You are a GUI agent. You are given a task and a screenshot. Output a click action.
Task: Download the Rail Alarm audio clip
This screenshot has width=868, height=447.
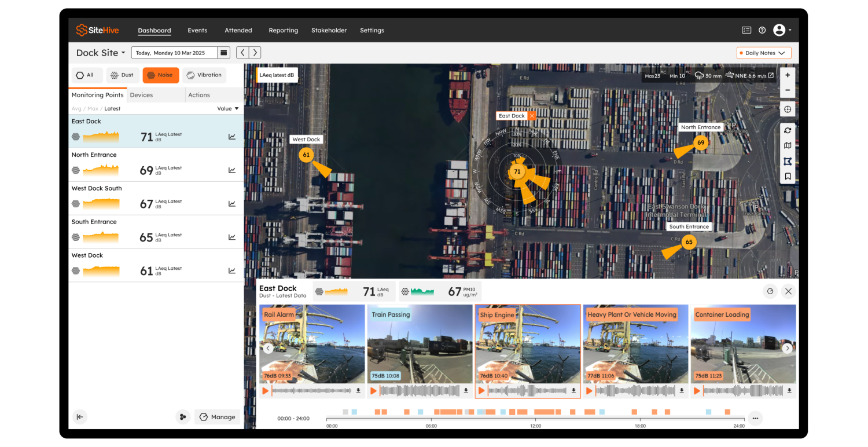tap(358, 391)
